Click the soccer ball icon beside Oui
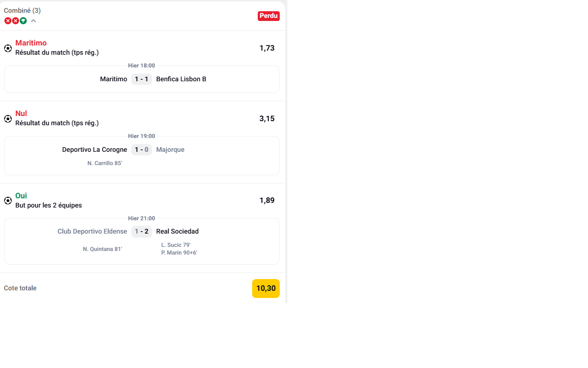The height and width of the screenshot is (368, 588). pos(8,200)
